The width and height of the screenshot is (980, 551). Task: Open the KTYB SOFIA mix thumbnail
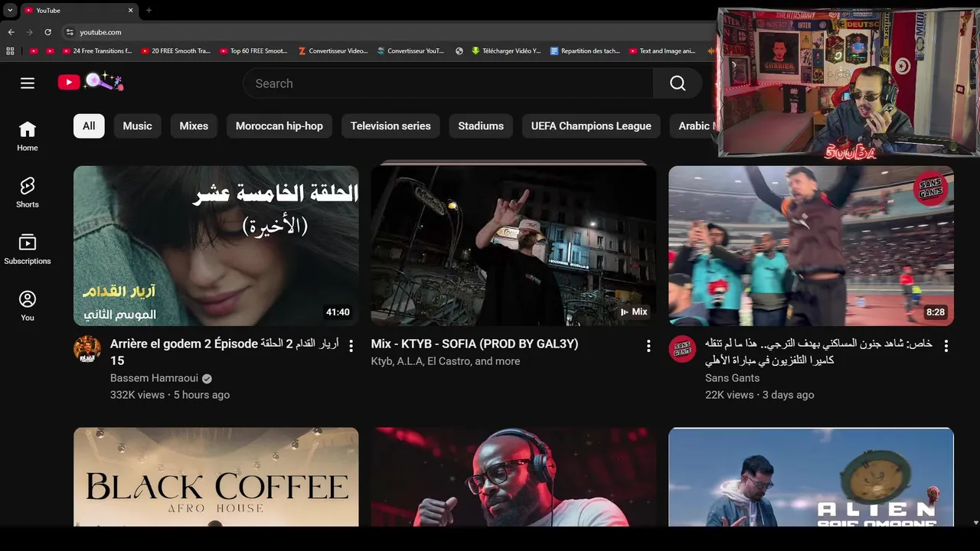[x=514, y=246]
